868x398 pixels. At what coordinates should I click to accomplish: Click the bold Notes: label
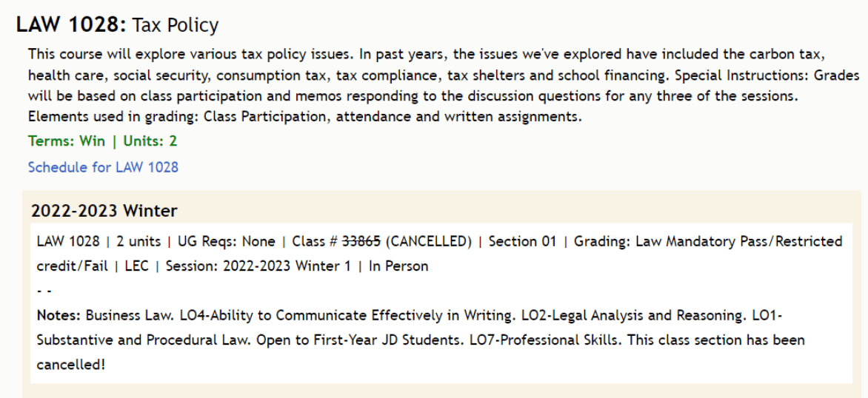(59, 316)
